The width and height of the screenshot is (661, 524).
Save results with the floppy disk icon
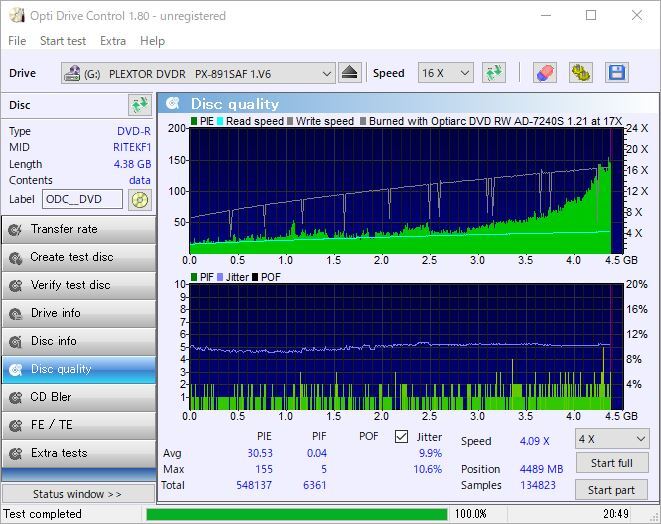617,73
